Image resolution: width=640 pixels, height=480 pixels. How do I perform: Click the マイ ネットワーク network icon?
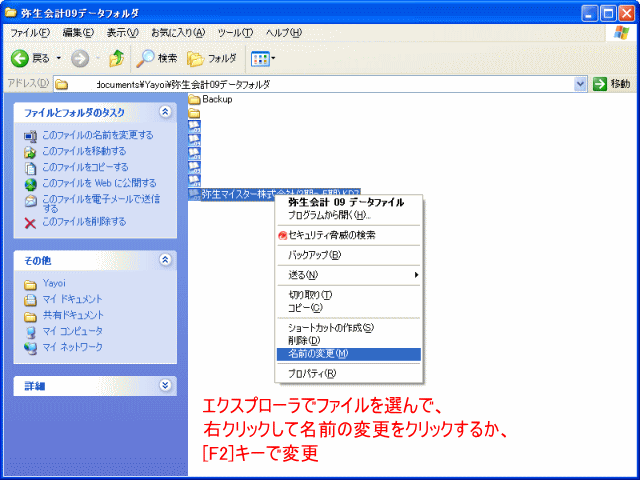[x=30, y=348]
